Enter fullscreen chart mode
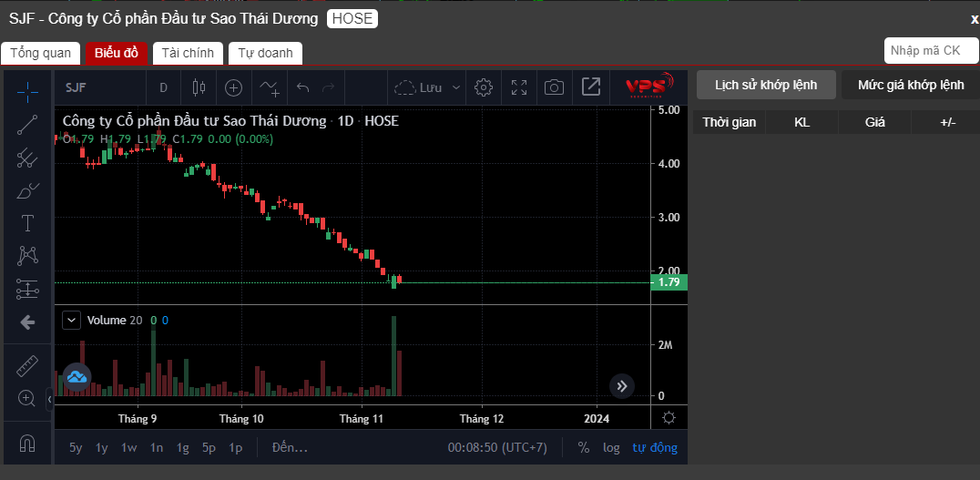Viewport: 980px width, 480px height. pyautogui.click(x=519, y=87)
